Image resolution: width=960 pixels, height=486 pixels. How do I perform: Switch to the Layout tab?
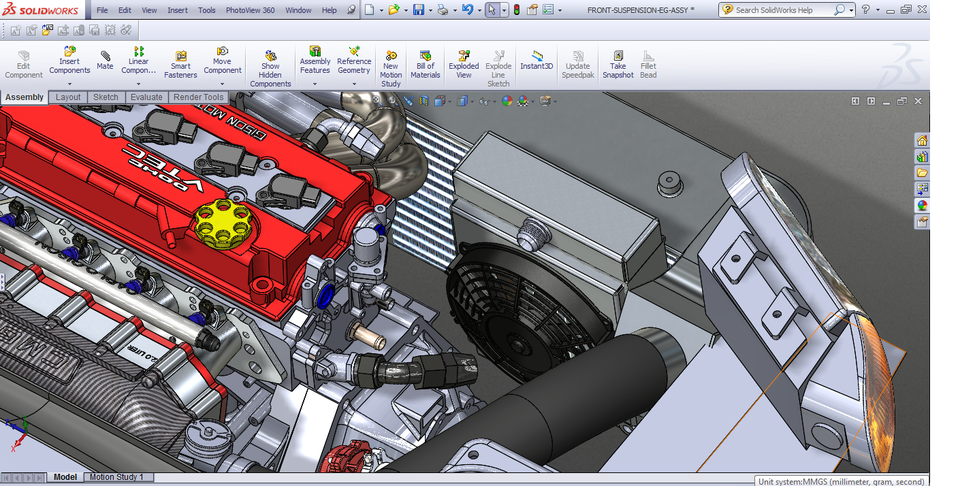click(68, 97)
